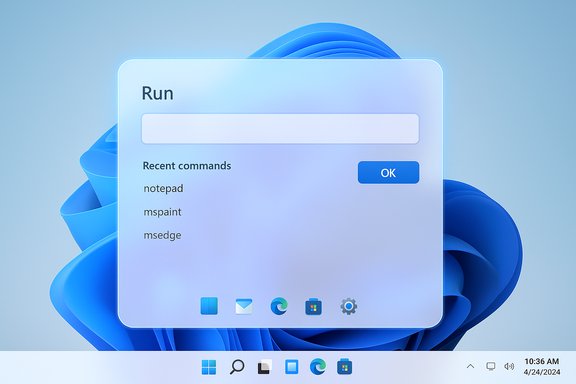Select the recent command mspaint
This screenshot has height=384, width=576.
[x=162, y=212]
